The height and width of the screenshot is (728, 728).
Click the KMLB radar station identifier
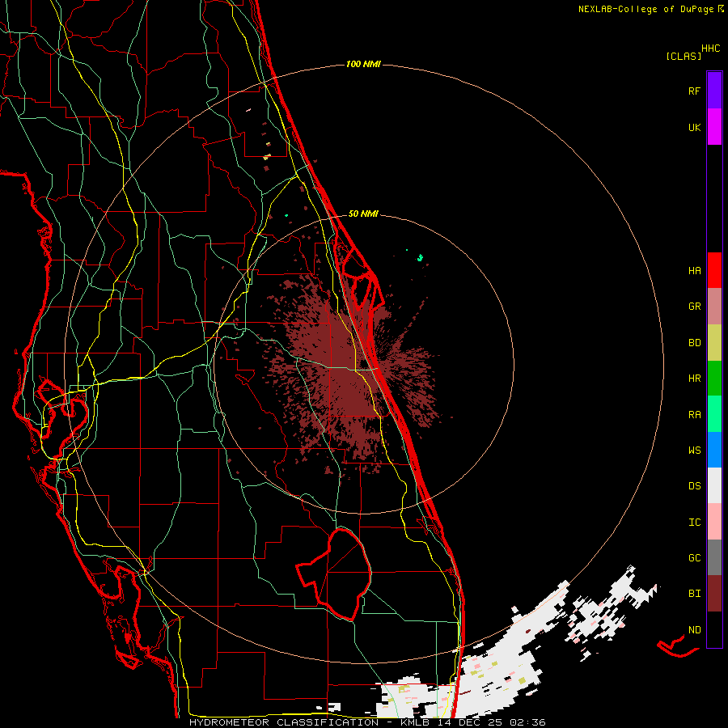point(415,722)
